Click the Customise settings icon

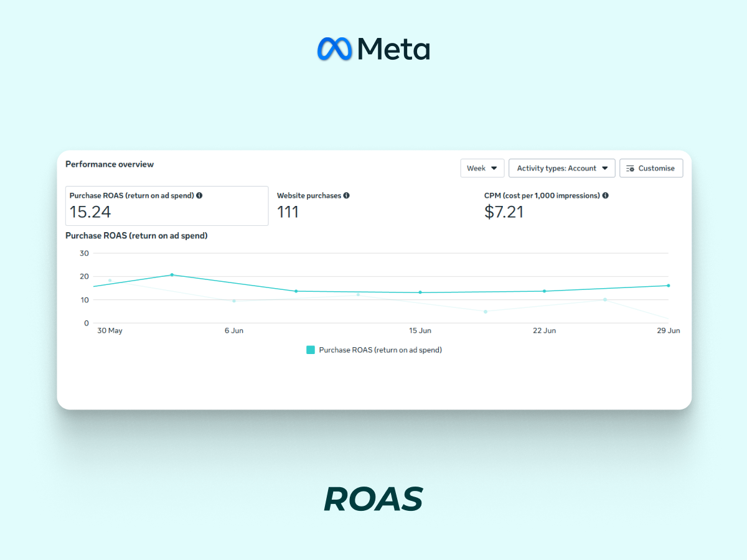630,169
